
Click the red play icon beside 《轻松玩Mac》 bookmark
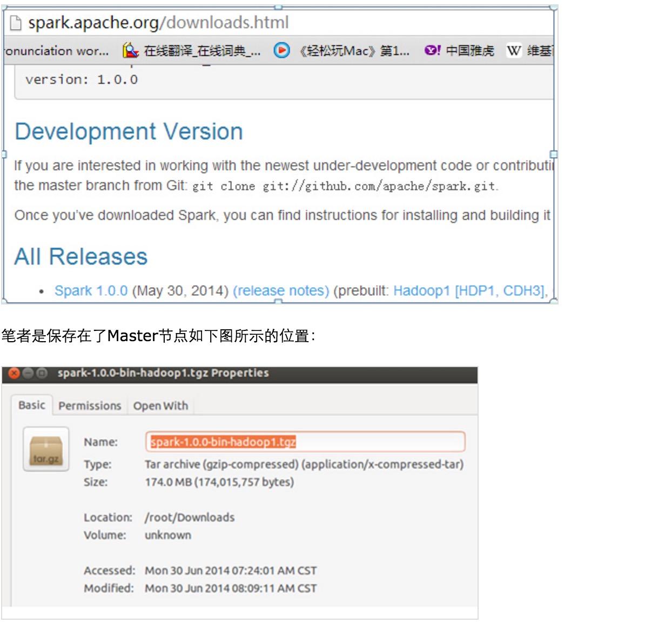281,51
